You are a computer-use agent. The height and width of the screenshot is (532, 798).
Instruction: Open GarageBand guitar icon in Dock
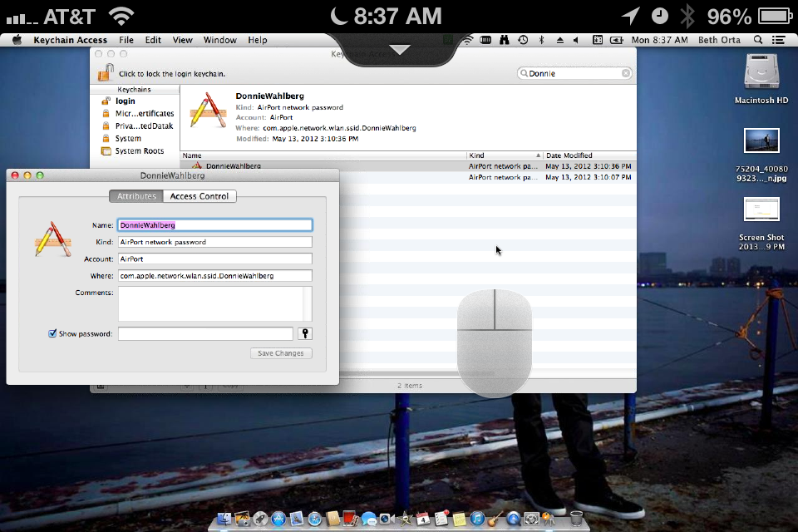pyautogui.click(x=495, y=518)
